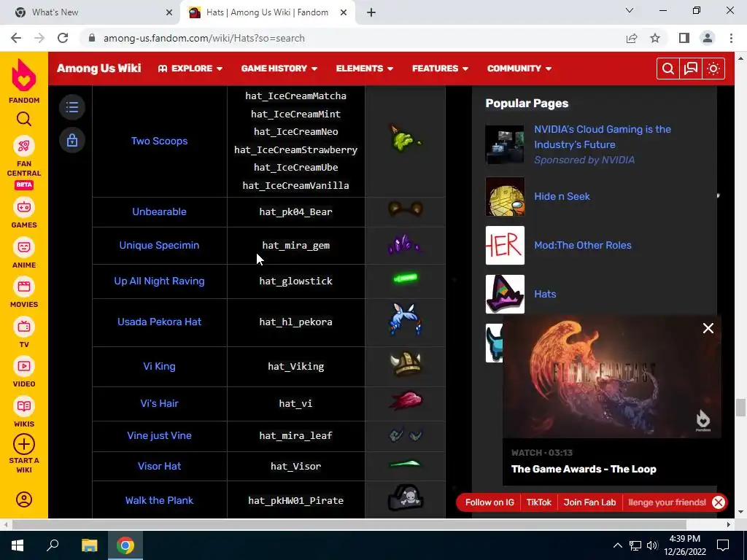747x560 pixels.
Task: Reload the current page
Action: (x=63, y=38)
